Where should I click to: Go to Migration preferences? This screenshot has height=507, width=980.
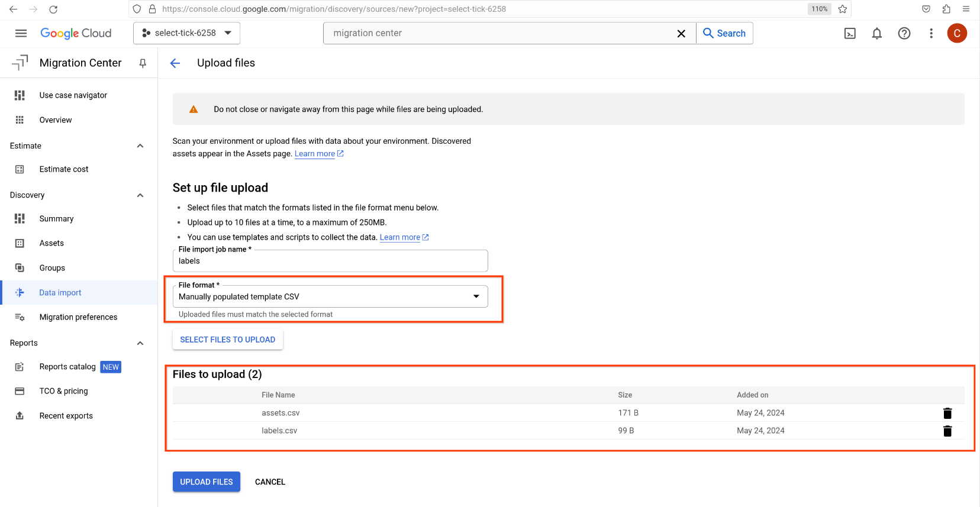[x=78, y=317]
